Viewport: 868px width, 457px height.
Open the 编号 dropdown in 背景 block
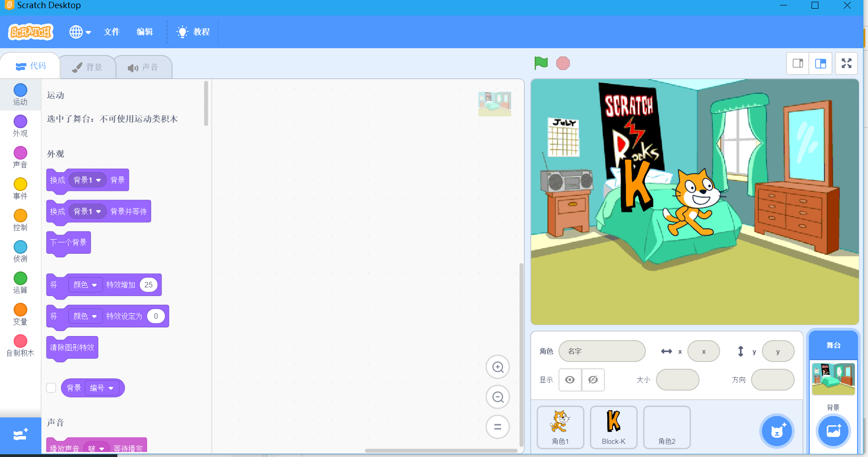pos(102,388)
